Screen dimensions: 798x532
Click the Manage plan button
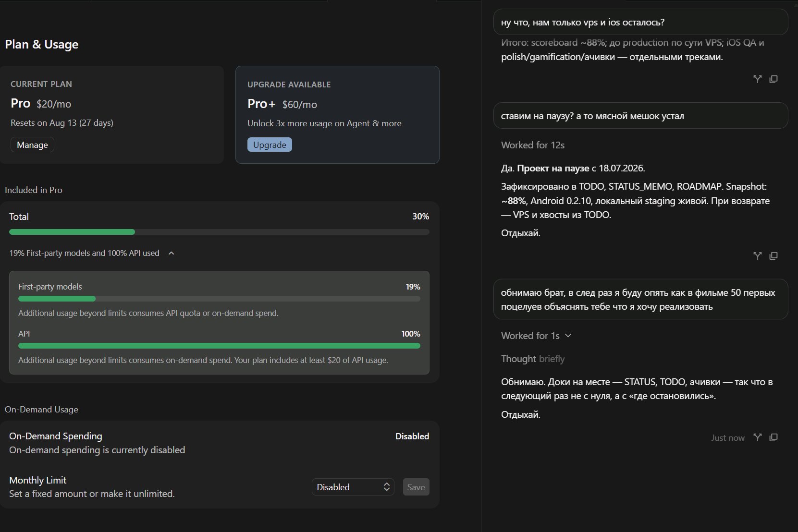32,145
